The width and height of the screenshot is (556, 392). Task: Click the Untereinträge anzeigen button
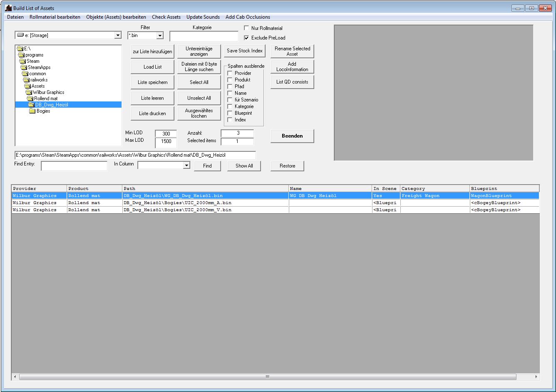199,52
